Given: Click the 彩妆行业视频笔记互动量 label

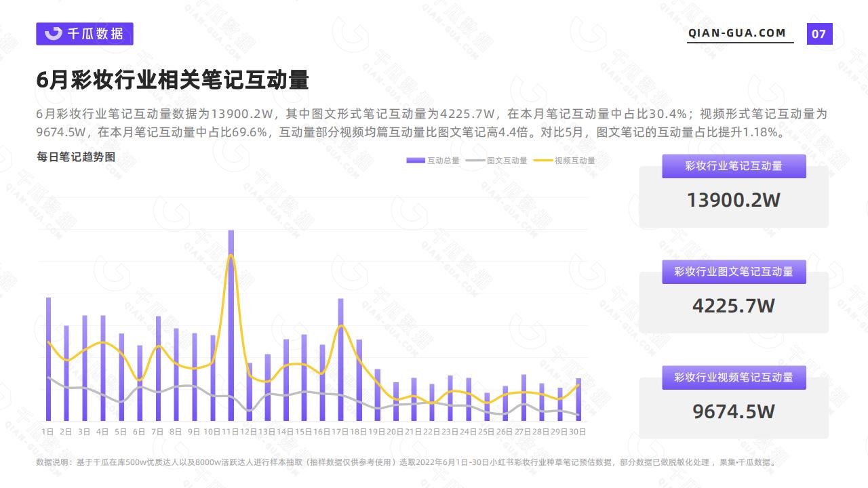Looking at the screenshot, I should click(734, 378).
